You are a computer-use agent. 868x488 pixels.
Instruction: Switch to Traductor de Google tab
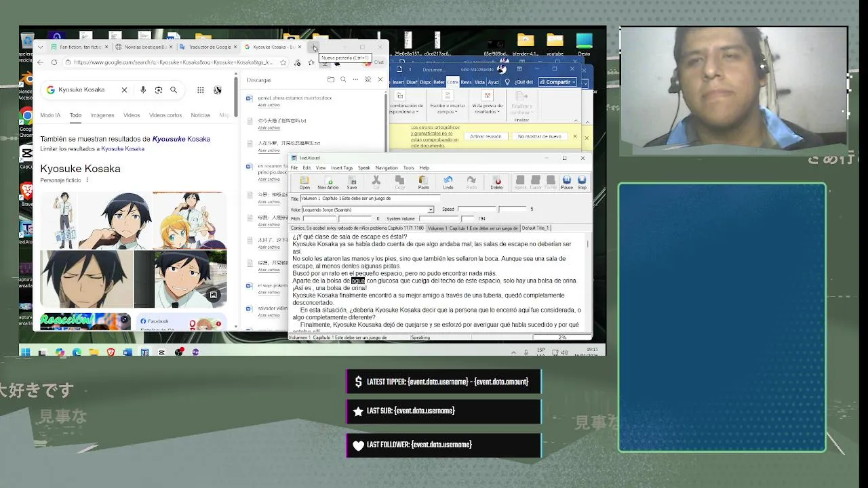209,47
